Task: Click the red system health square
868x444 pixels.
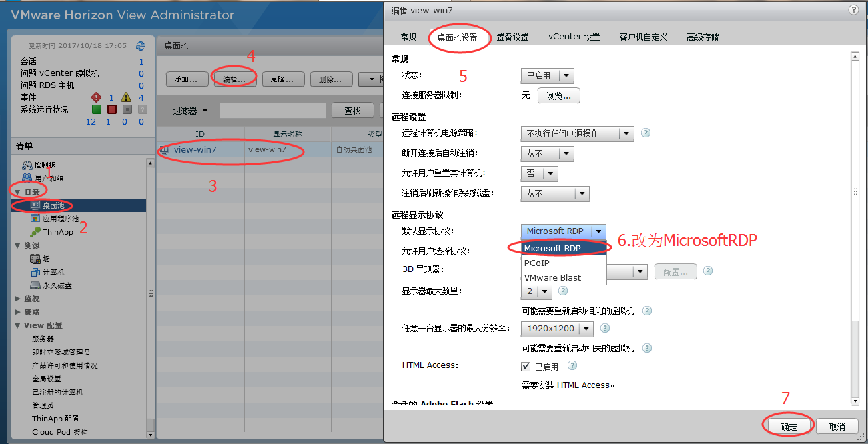Action: (112, 109)
